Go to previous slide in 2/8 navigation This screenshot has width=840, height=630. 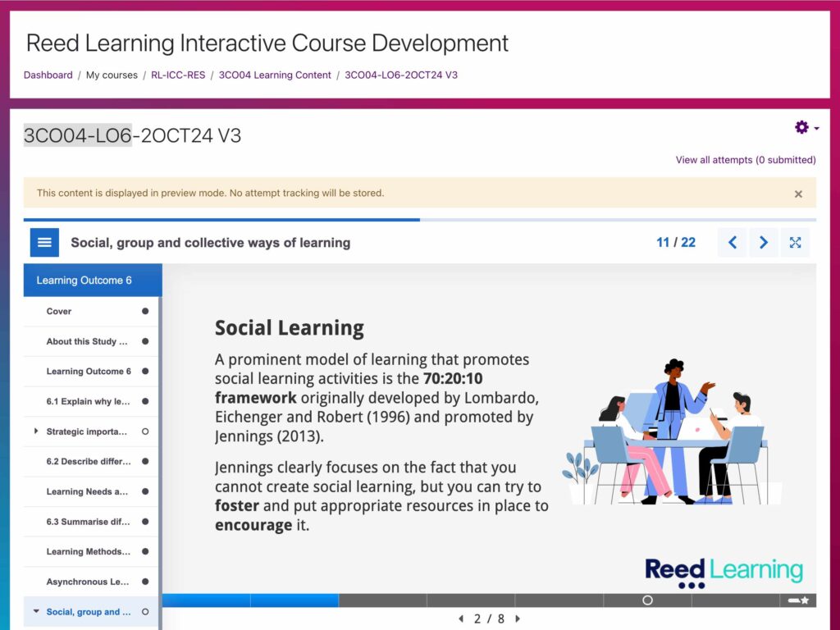461,619
